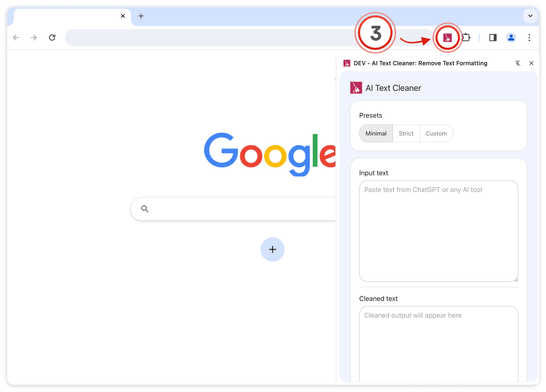Viewport: 546px width, 392px height.
Task: Click the AI Text Cleaner broom logo in panel
Action: (x=356, y=88)
